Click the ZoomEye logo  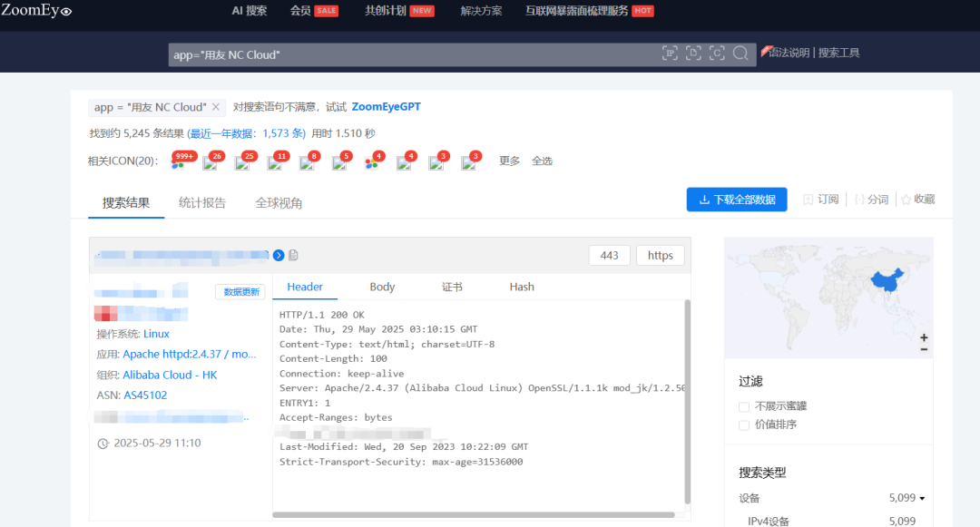pos(36,10)
